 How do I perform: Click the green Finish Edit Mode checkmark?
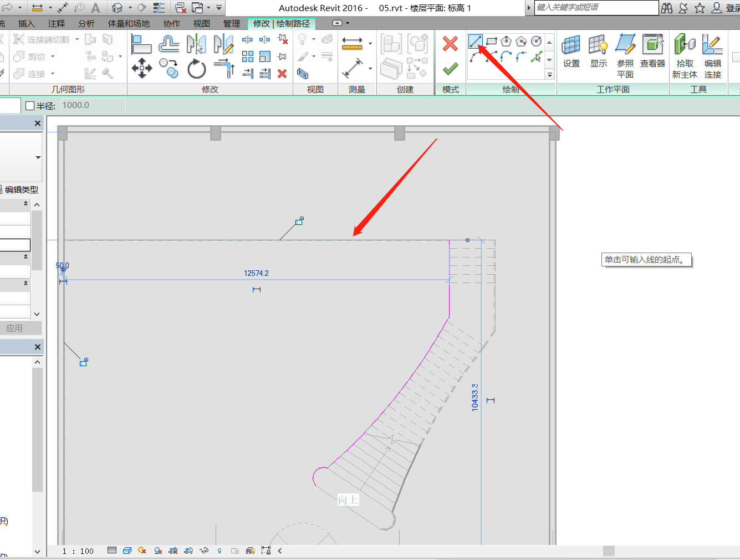tap(450, 69)
